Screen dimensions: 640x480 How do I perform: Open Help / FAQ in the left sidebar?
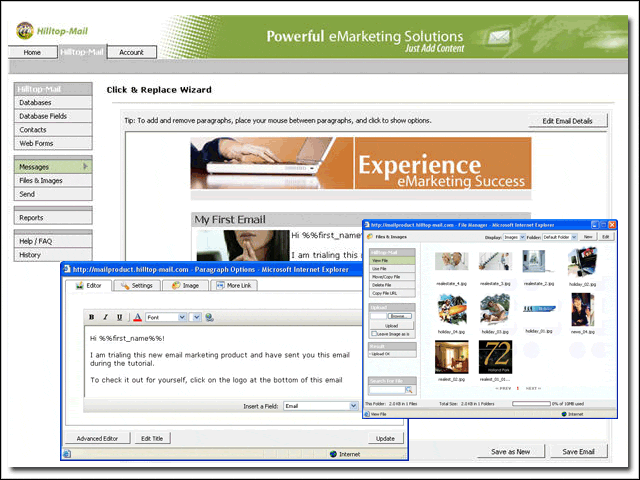click(x=53, y=241)
